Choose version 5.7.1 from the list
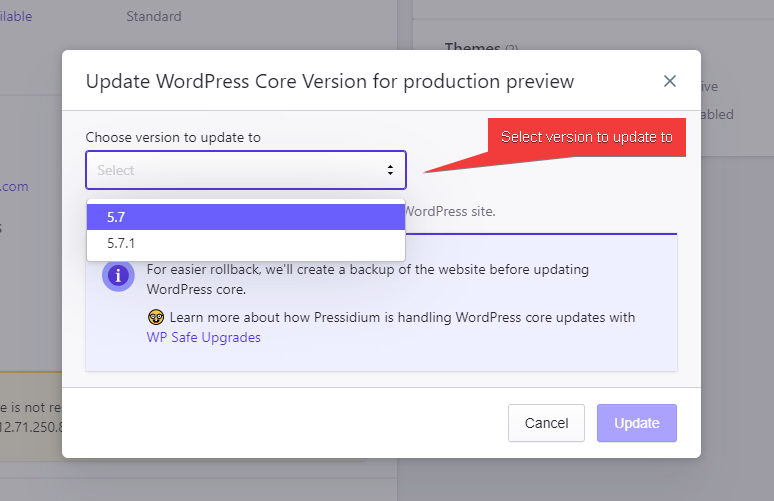Viewport: 774px width, 501px height. 246,243
